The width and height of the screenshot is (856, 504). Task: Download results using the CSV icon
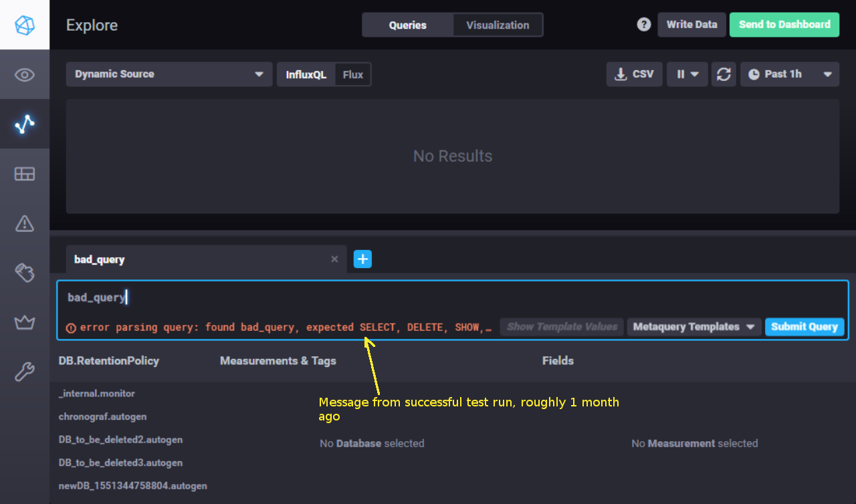click(634, 74)
